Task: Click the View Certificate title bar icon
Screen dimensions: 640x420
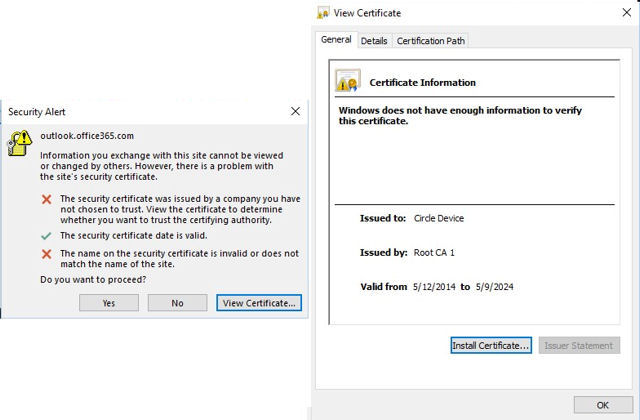Action: pyautogui.click(x=323, y=13)
